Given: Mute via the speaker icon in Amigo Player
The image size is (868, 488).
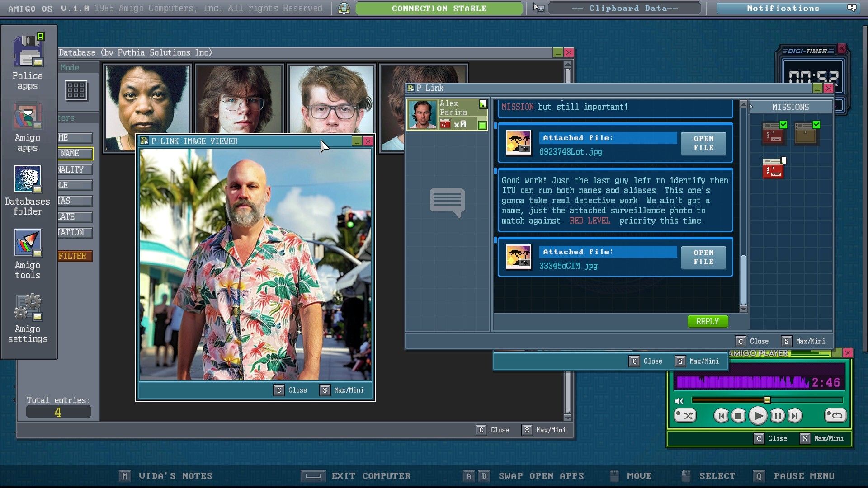Looking at the screenshot, I should [x=679, y=401].
